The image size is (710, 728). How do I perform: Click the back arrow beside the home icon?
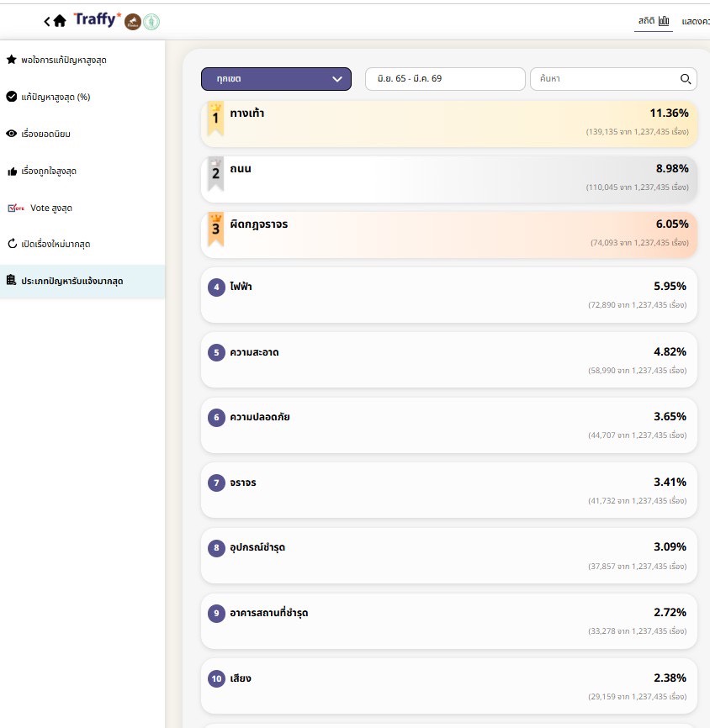(47, 21)
